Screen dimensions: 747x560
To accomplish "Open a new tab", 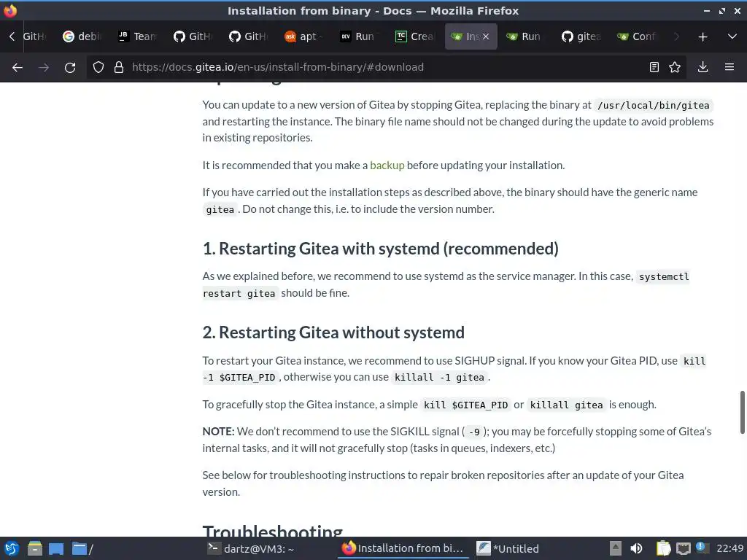I will 703,36.
